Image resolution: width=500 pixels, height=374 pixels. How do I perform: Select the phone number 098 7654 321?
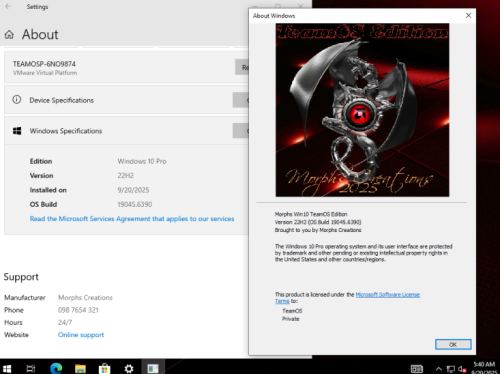pyautogui.click(x=78, y=310)
